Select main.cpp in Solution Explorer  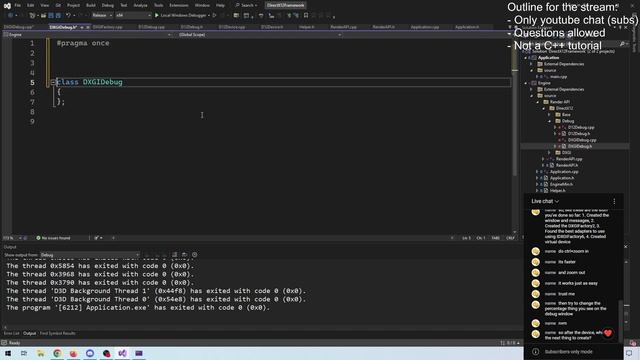[x=558, y=77]
